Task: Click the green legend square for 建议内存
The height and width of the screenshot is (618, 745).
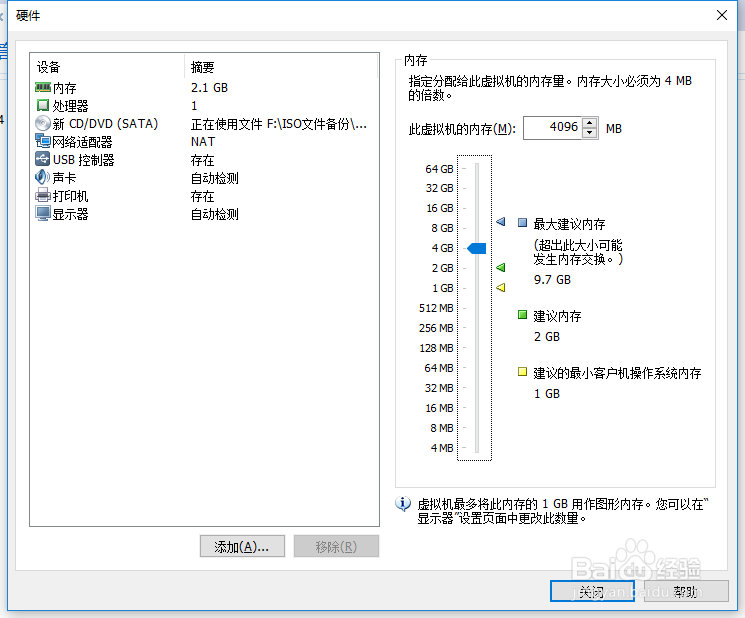Action: pyautogui.click(x=522, y=314)
